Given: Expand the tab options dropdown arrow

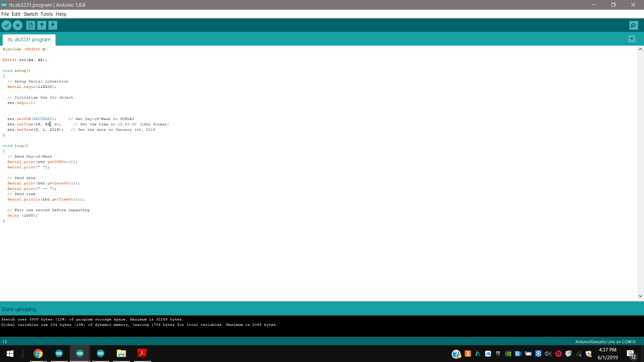Looking at the screenshot, I should (632, 39).
